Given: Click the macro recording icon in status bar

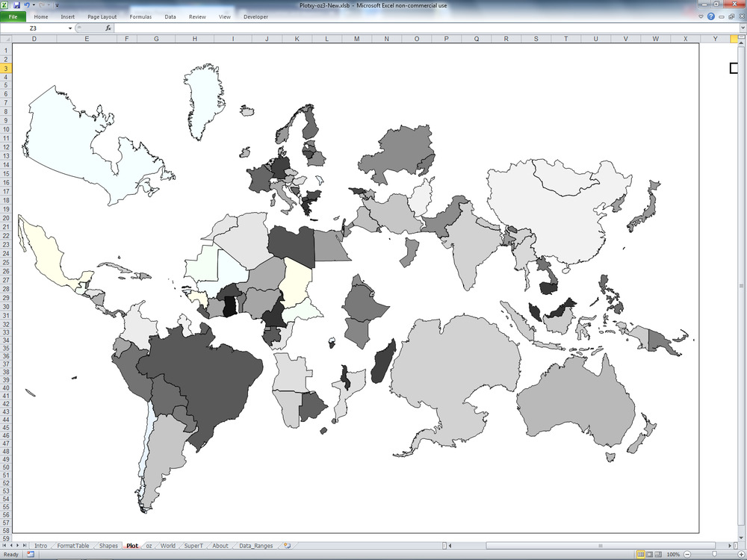Looking at the screenshot, I should [x=31, y=554].
